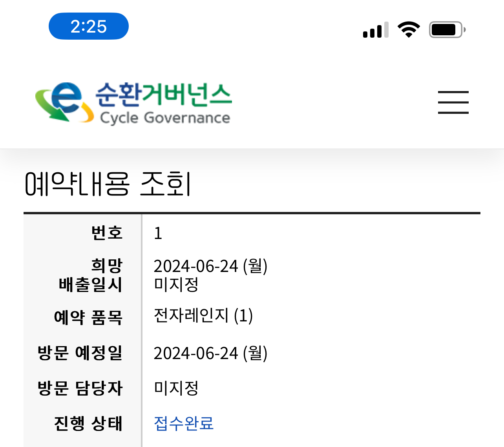This screenshot has width=504, height=447.
Task: Tap the 전자레인지 (1) reserved item
Action: (x=203, y=316)
